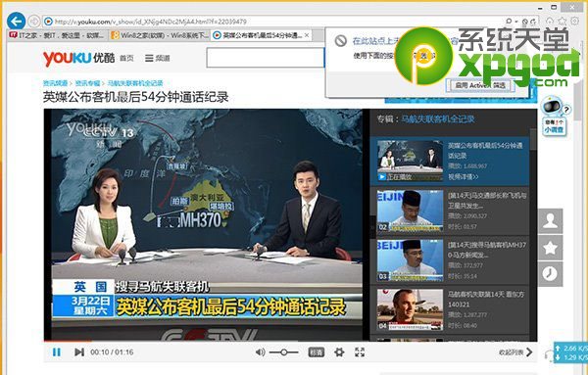Enter fullscreen with the expand icon
The width and height of the screenshot is (588, 375).
tap(360, 352)
